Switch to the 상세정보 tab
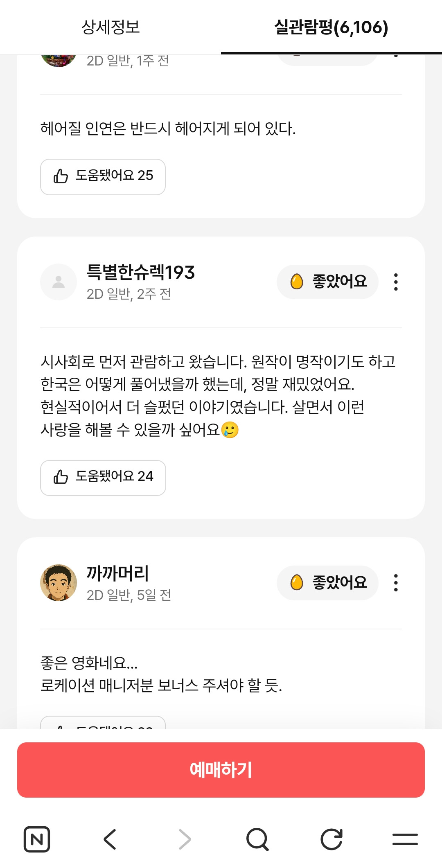442x868 pixels. click(110, 27)
